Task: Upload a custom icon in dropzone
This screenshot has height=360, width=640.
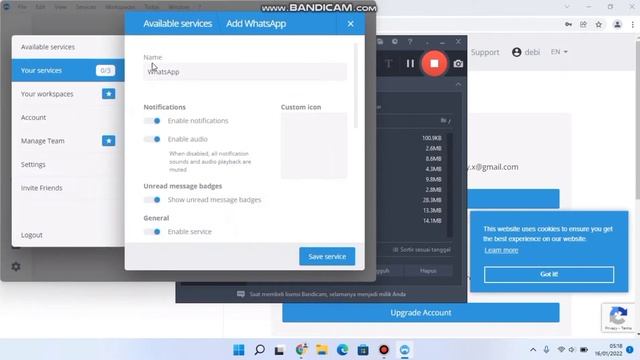Action: pos(314,146)
